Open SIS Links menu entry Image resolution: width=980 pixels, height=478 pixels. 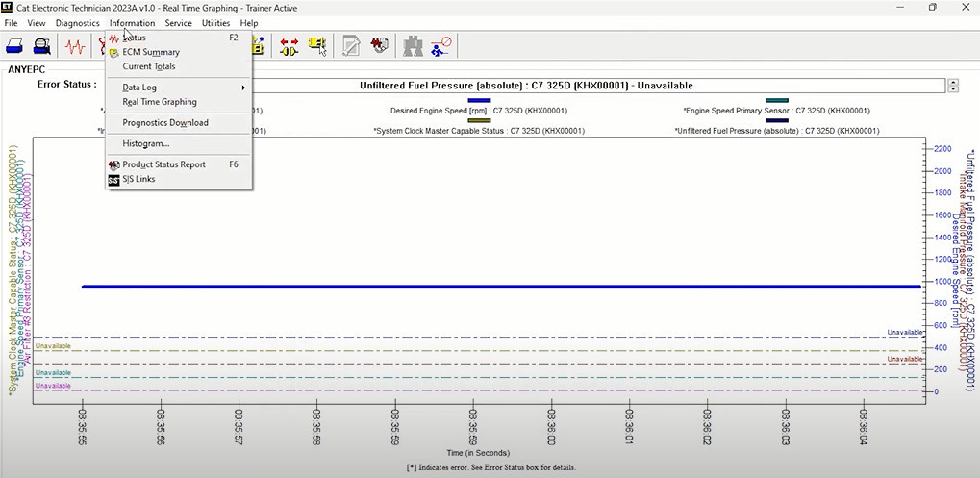[x=138, y=179]
